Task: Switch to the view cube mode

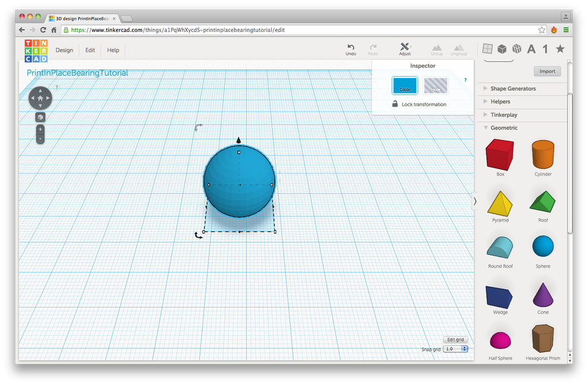Action: (40, 118)
